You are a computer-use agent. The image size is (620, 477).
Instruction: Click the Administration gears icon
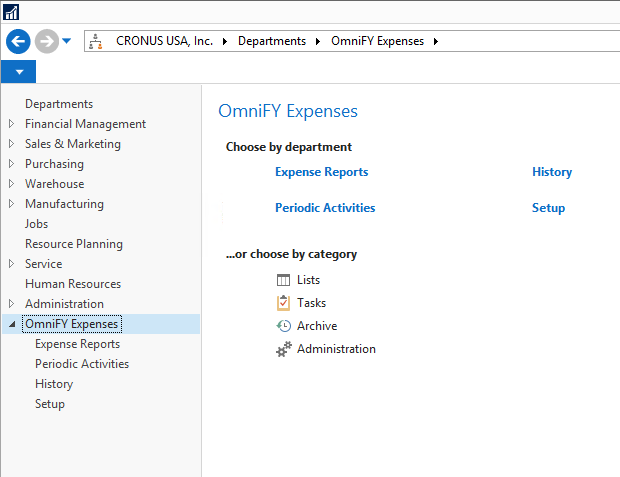coord(284,349)
